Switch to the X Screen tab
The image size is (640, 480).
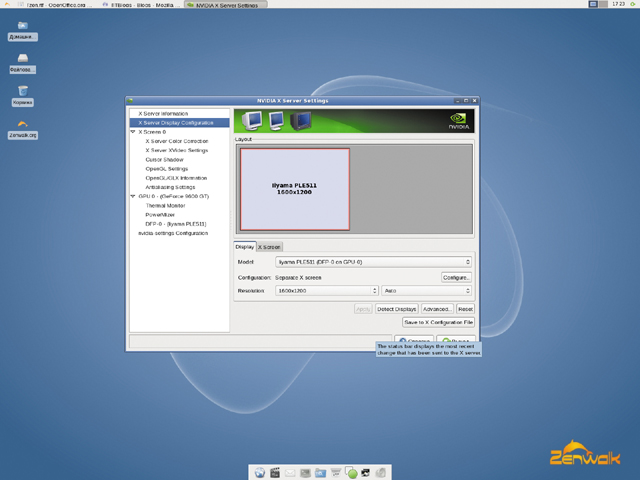click(x=269, y=247)
